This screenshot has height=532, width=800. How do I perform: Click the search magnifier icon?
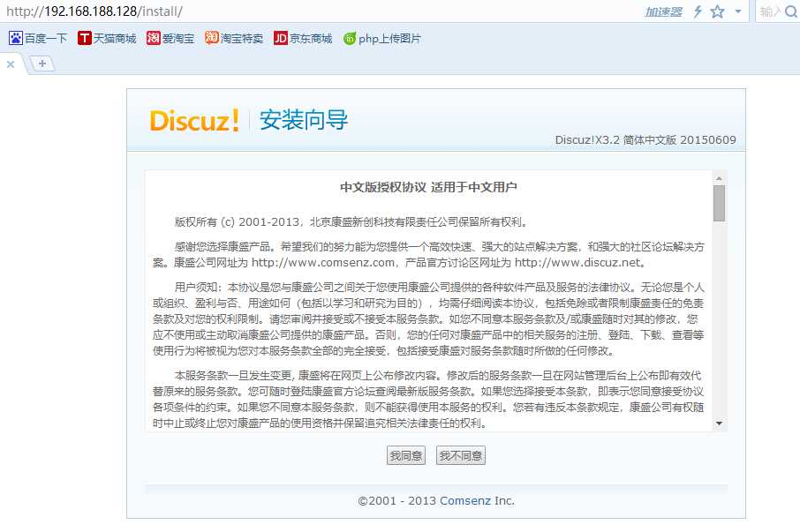791,11
